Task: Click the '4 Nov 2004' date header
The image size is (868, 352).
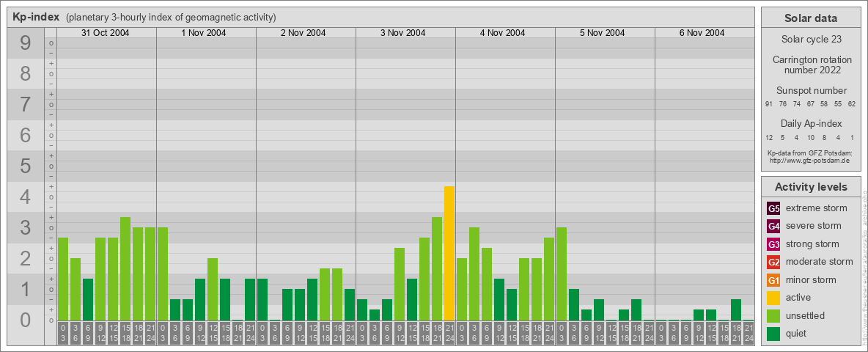Action: point(503,33)
